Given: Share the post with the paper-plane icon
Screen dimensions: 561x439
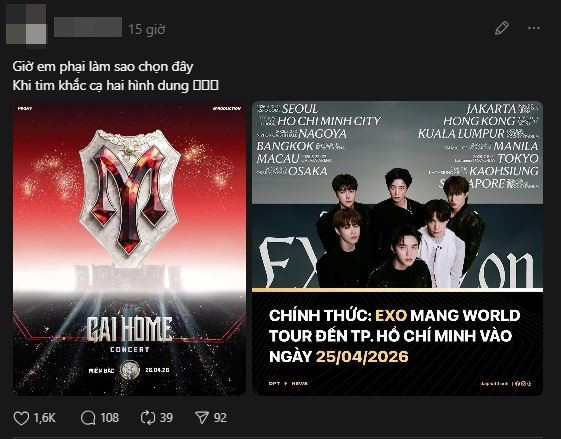Looking at the screenshot, I should click(202, 418).
